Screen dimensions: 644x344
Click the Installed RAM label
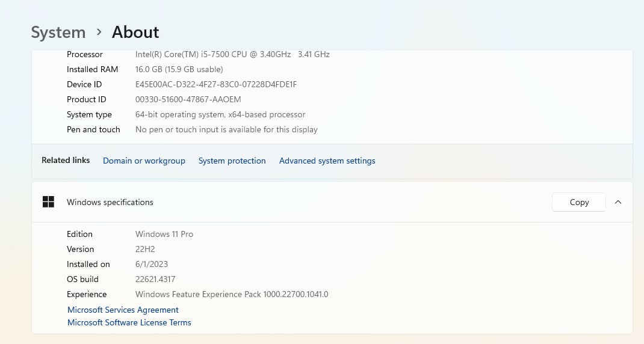[93, 69]
